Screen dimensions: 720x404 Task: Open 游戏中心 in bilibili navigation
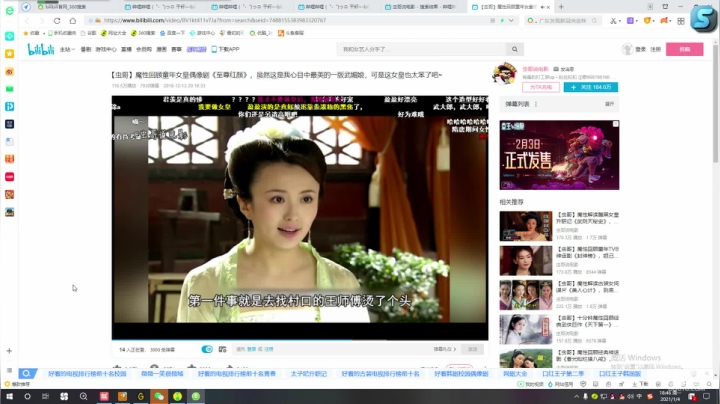coord(106,49)
